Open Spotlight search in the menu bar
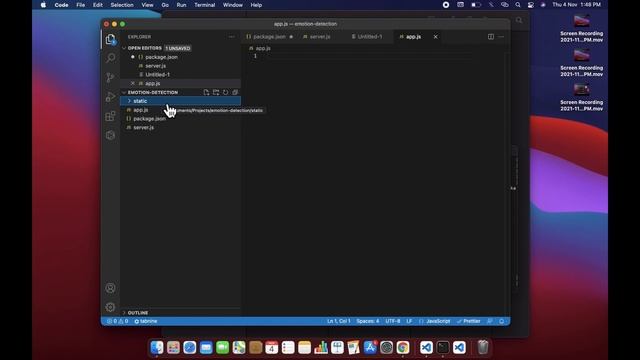Viewport: 640px width, 360px height. tap(518, 5)
